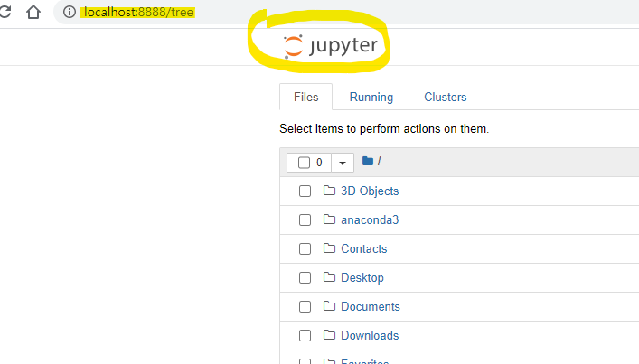The image size is (639, 364).
Task: Check the Downloads checkbox
Action: (305, 335)
